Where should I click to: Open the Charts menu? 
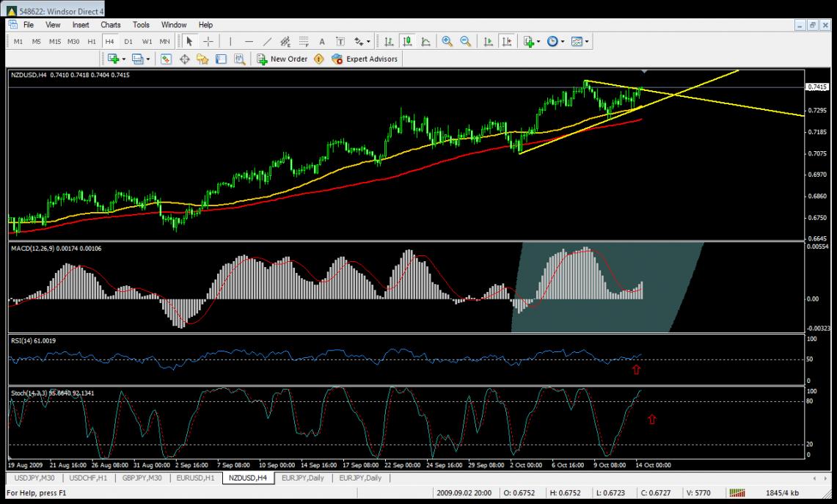tap(111, 25)
